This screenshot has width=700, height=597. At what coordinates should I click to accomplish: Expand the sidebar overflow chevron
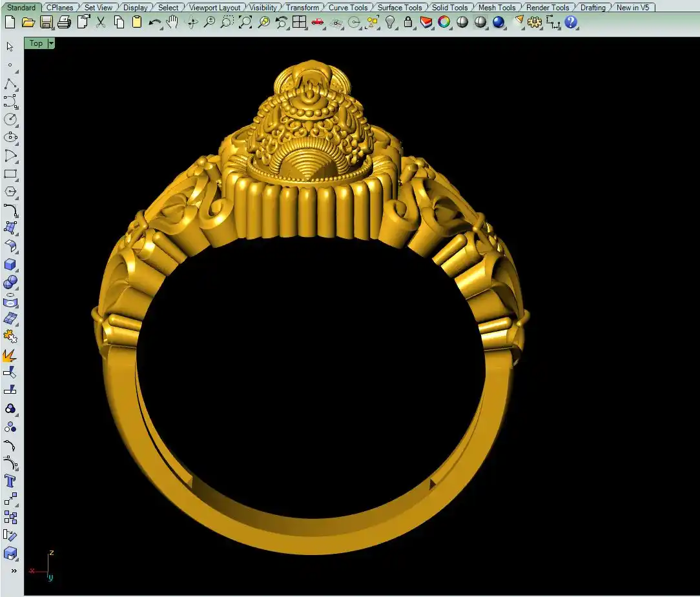pyautogui.click(x=14, y=571)
